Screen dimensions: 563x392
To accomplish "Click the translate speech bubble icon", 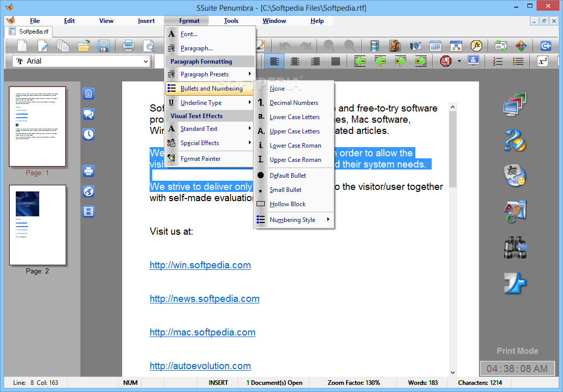I will [515, 176].
